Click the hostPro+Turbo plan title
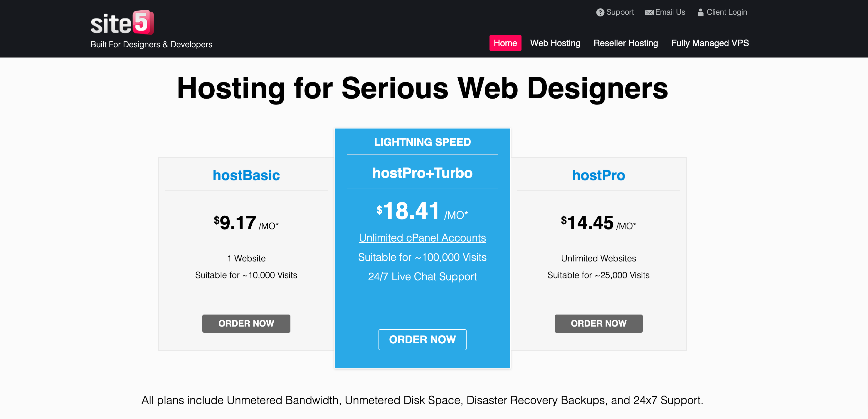Screen dimensions: 868x419 (x=422, y=173)
